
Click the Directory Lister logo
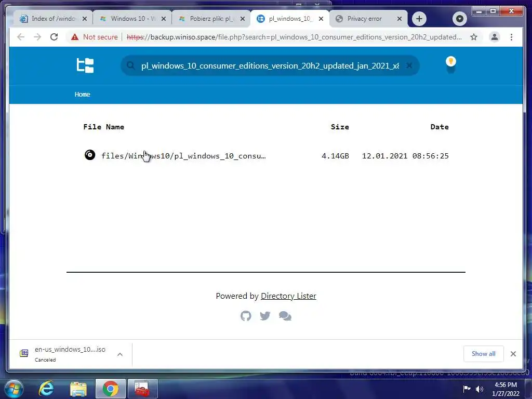[85, 65]
